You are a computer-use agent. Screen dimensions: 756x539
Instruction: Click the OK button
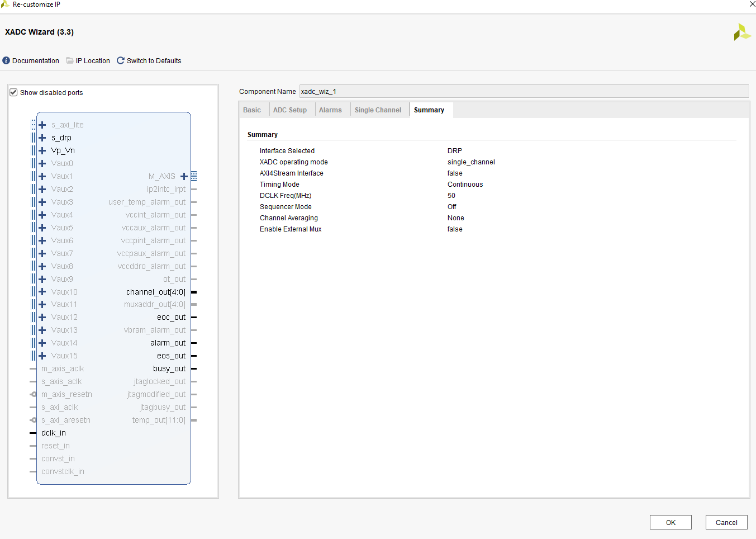[x=671, y=522]
